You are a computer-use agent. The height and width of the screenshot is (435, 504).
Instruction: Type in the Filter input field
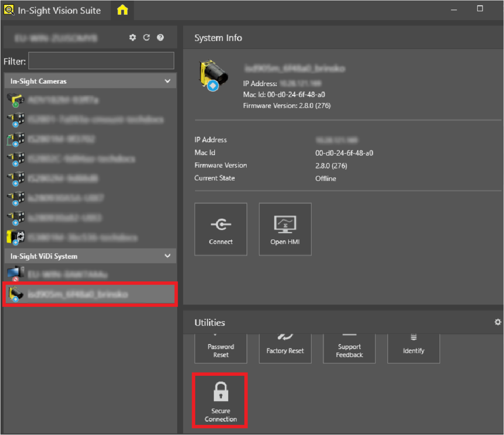point(101,61)
